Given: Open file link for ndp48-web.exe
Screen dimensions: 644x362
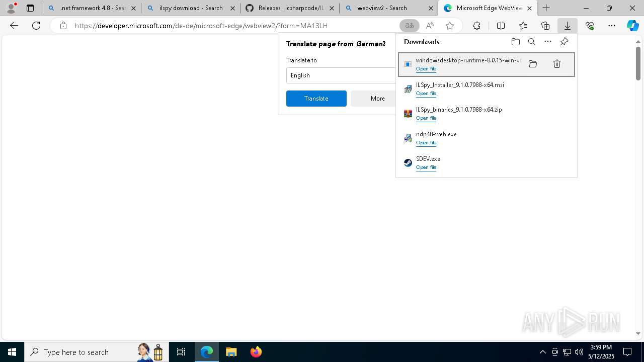Looking at the screenshot, I should click(426, 143).
